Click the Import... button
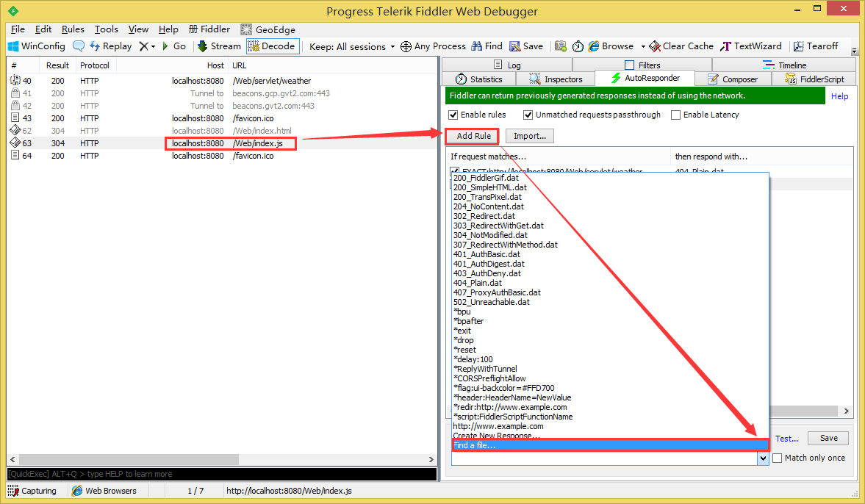The image size is (865, 504). pyautogui.click(x=530, y=136)
